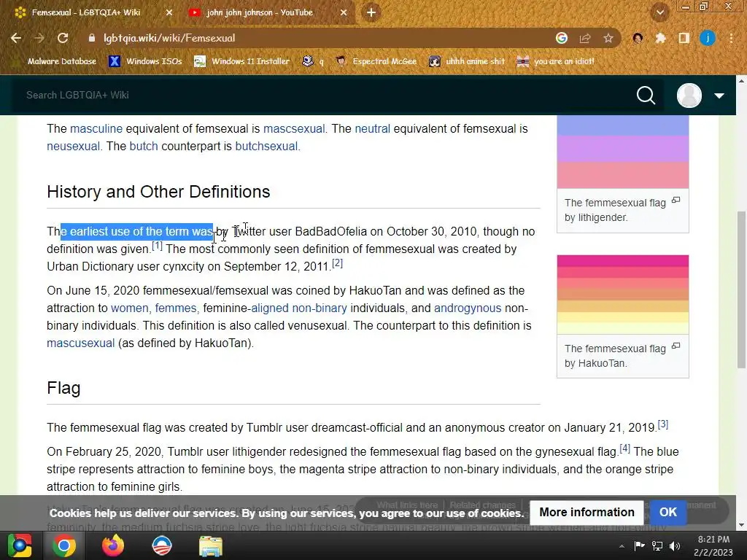Click the site lock icon
This screenshot has width=747, height=560.
(x=92, y=38)
